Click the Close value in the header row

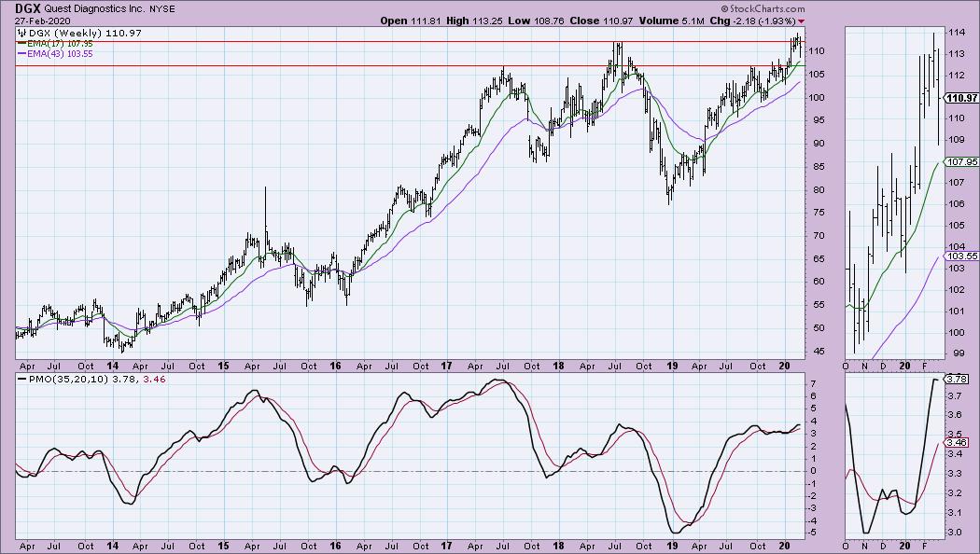(x=618, y=21)
